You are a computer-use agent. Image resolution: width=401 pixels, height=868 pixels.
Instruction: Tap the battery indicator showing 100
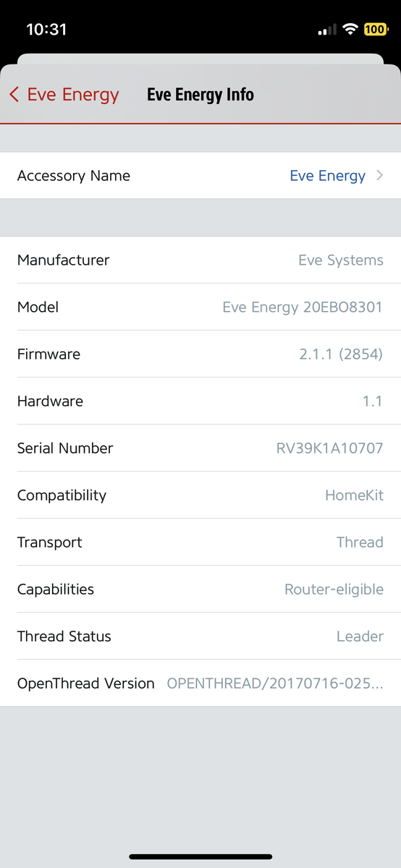pyautogui.click(x=376, y=30)
